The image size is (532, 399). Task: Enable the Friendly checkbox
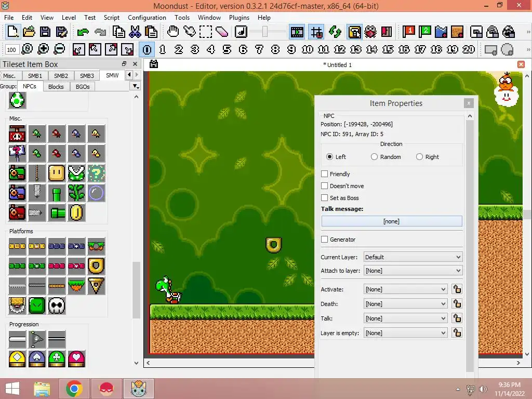(324, 174)
